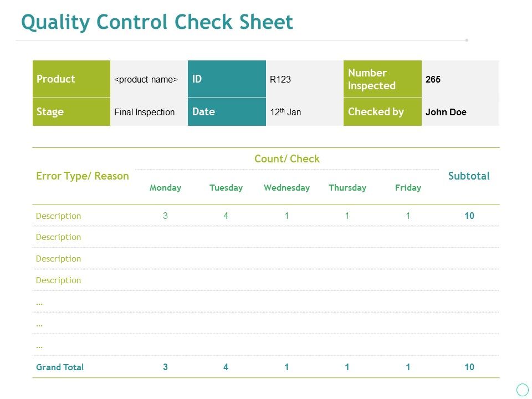This screenshot has width=532, height=399.
Task: Click Tuesday count 4 in first Description row
Action: (x=226, y=216)
